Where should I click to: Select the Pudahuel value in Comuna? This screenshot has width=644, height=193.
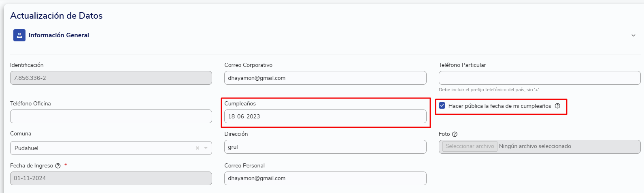coord(26,148)
